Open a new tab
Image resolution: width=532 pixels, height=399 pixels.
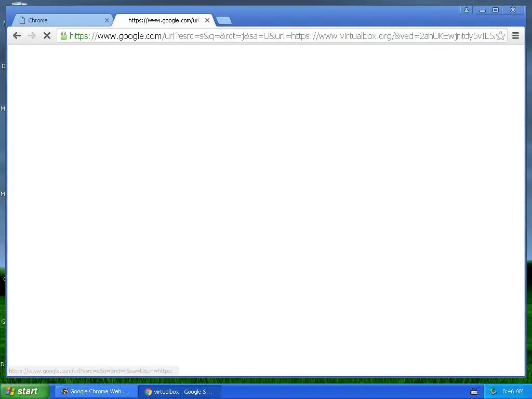tap(224, 21)
